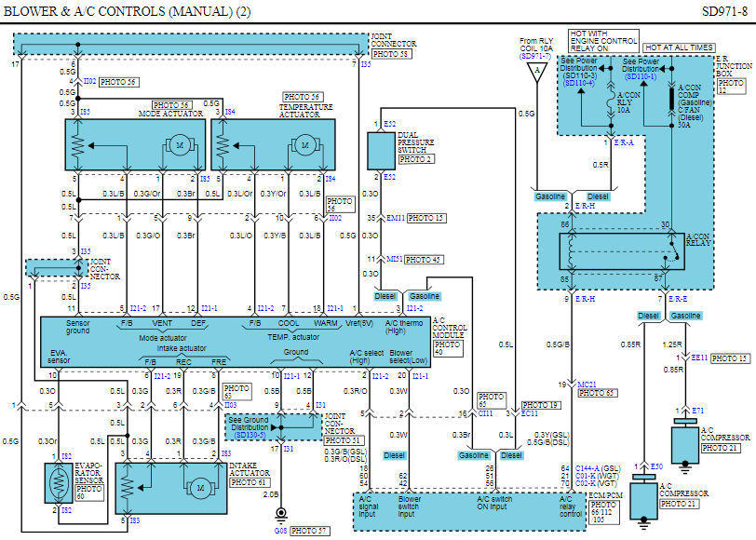The image size is (756, 540).
Task: Select the Dual Pressure Switch block
Action: 382,149
